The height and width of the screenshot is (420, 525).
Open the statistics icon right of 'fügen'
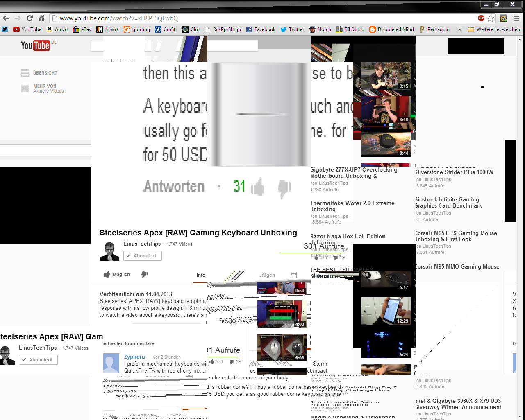click(294, 275)
